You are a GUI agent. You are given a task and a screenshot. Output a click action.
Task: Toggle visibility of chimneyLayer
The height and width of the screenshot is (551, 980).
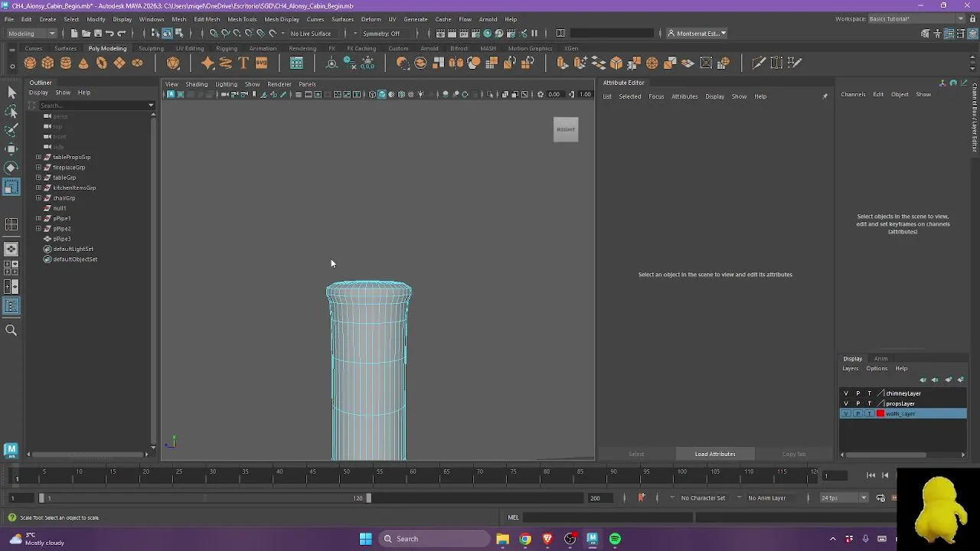pyautogui.click(x=846, y=393)
